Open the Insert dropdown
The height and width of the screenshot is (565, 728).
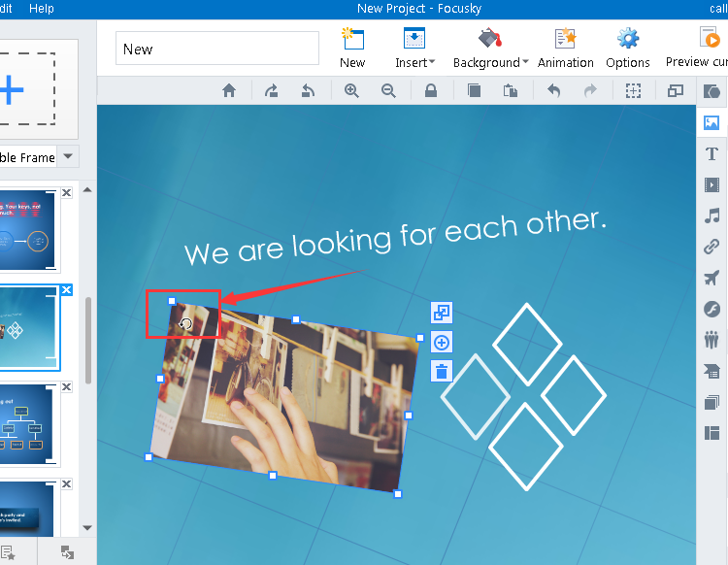pos(414,49)
